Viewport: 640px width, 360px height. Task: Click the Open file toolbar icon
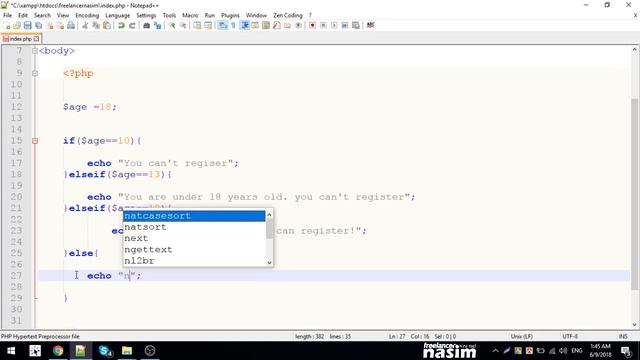click(17, 25)
